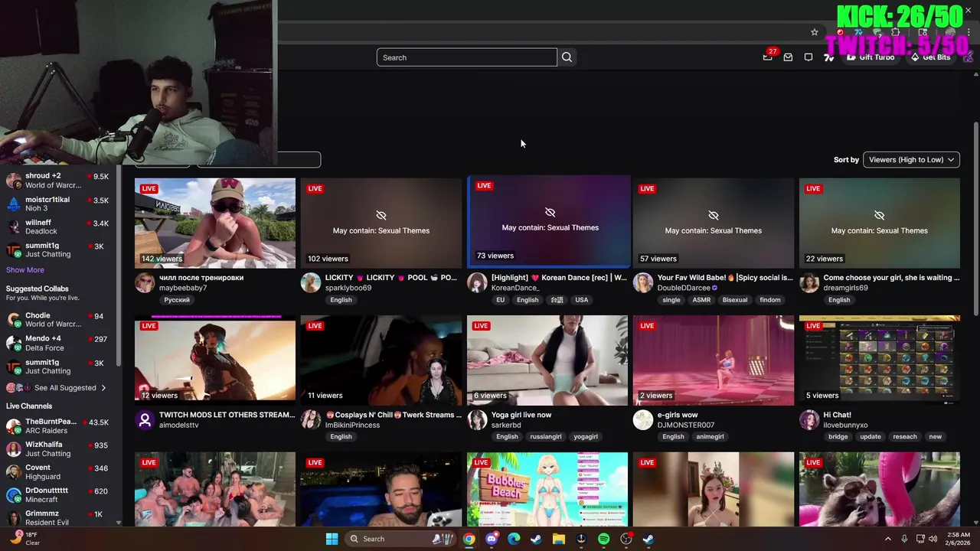Select the animegirl tag
The height and width of the screenshot is (551, 980).
click(710, 437)
